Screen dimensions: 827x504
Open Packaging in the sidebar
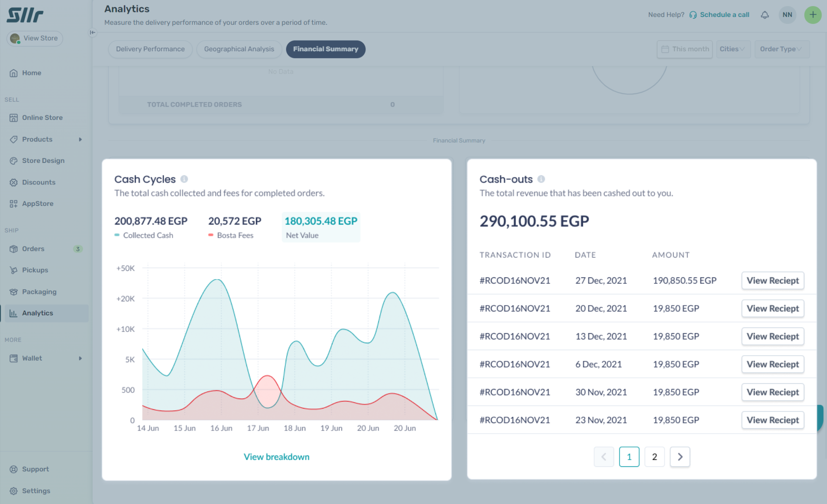click(39, 292)
